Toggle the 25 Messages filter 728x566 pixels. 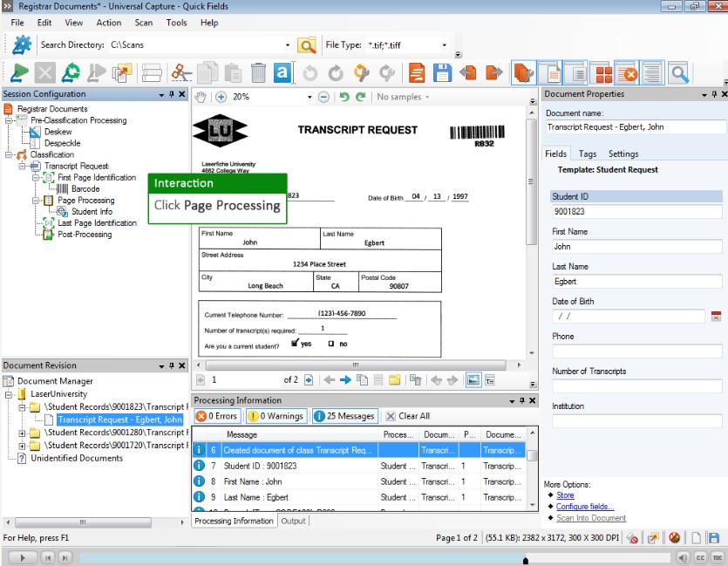coord(345,416)
